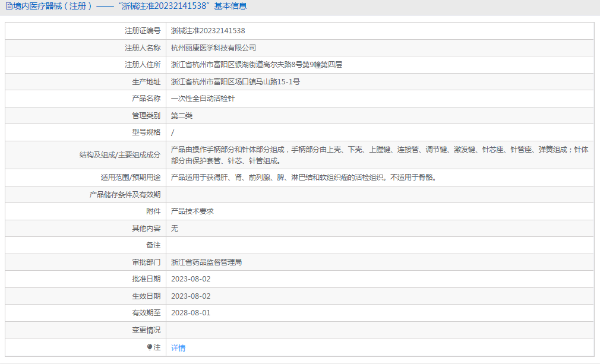The width and height of the screenshot is (600, 364).
Task: Click the 产品储存条件及有效期 label
Action: point(125,195)
